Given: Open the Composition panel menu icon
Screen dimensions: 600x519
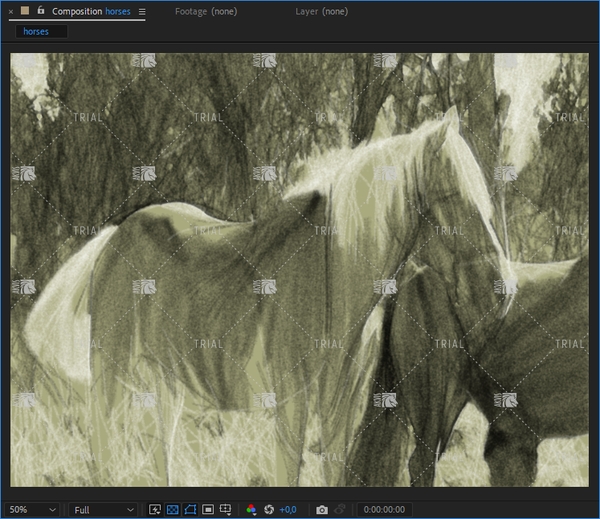Looking at the screenshot, I should coord(142,12).
